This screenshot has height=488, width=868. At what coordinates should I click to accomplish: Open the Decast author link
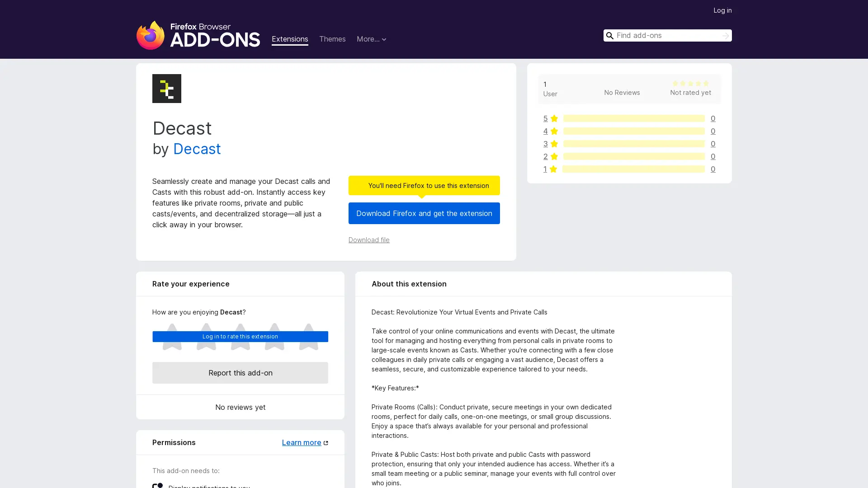coord(197,149)
